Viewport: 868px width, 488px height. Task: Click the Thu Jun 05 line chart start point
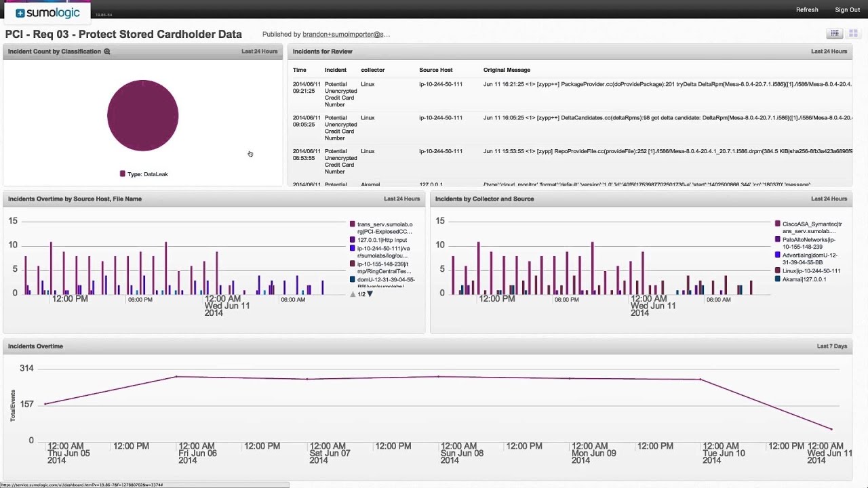pyautogui.click(x=45, y=404)
